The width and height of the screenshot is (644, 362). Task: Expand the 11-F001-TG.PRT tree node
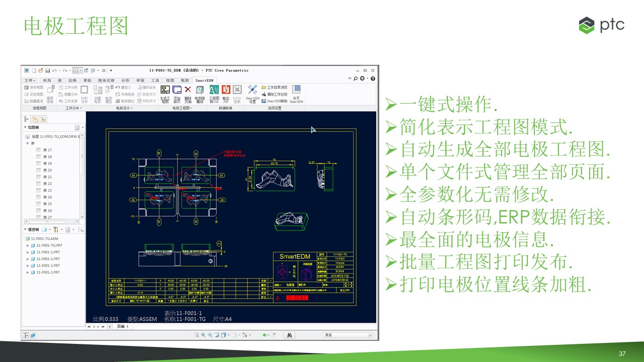pyautogui.click(x=28, y=245)
